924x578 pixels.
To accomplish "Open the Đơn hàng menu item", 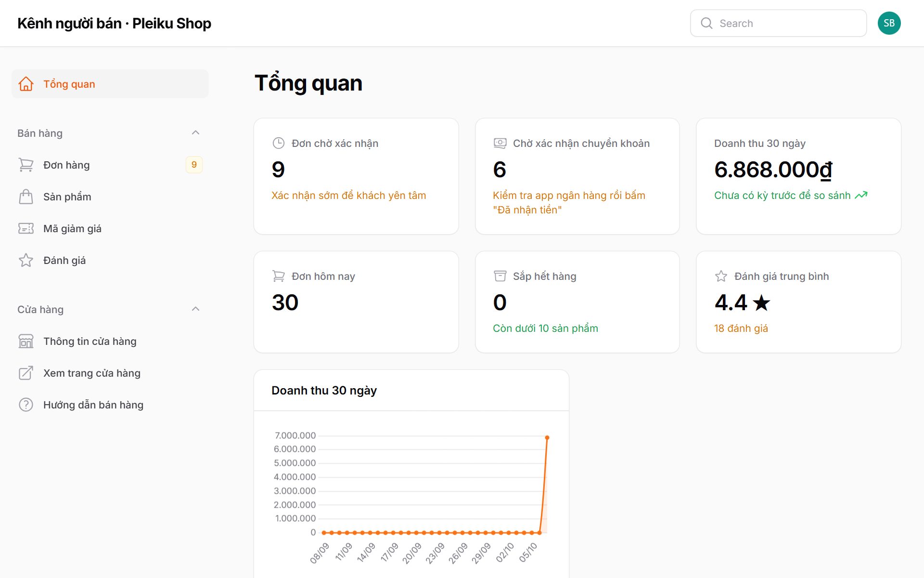I will point(110,165).
